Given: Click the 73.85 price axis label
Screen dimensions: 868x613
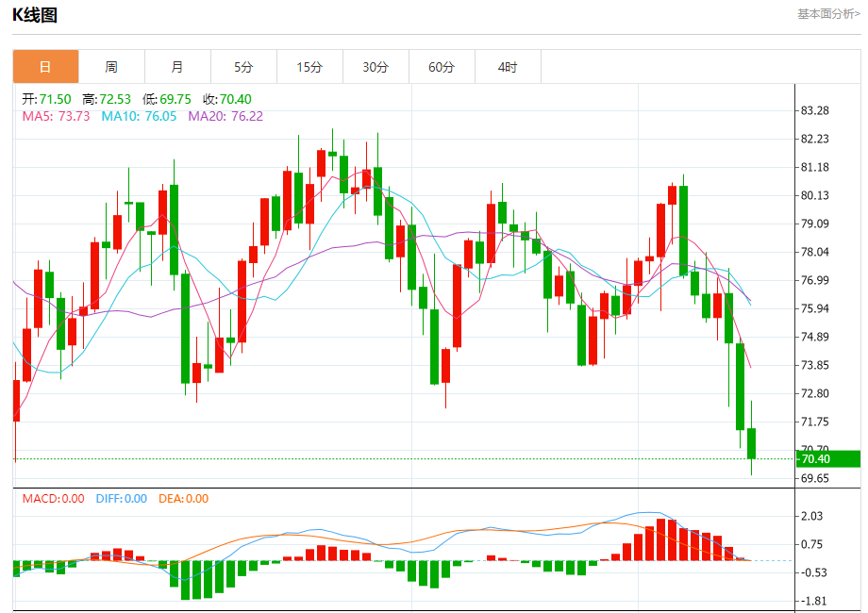Looking at the screenshot, I should pos(815,365).
